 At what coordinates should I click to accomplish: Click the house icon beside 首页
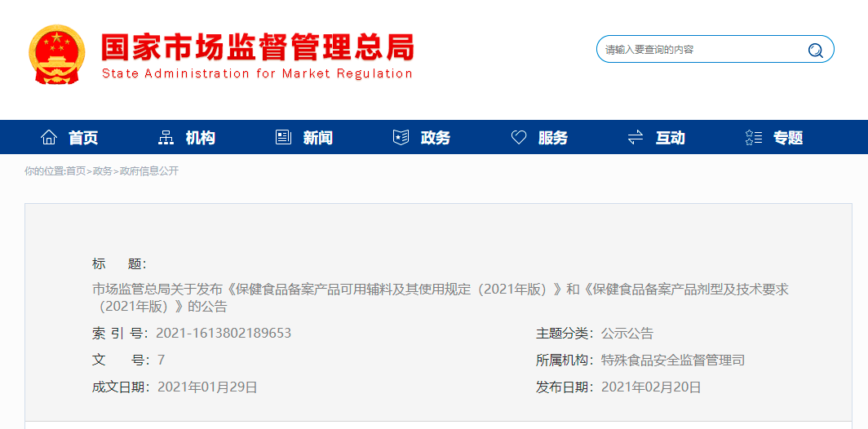49,137
